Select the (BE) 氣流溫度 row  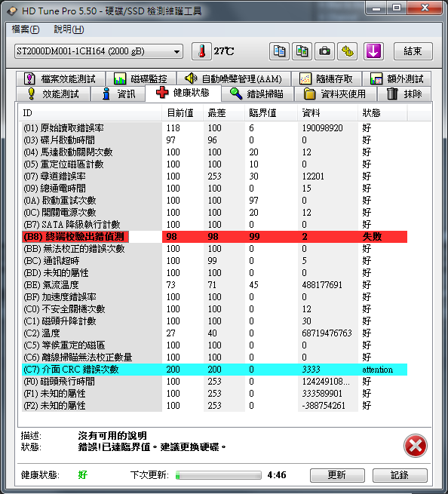click(x=214, y=285)
